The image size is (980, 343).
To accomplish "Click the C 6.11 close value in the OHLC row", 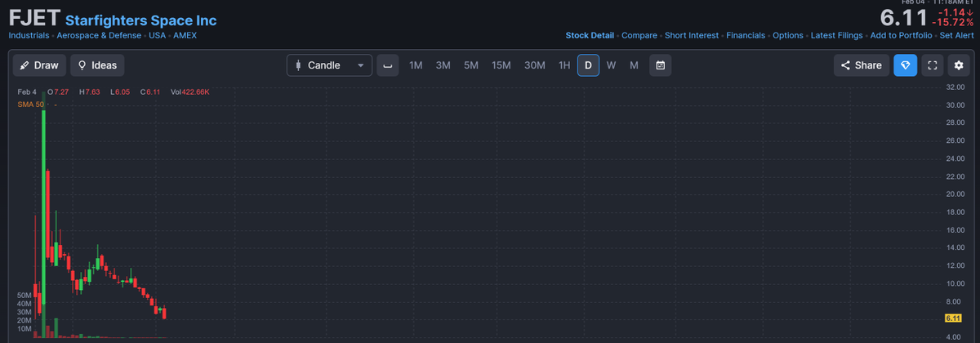I will [149, 91].
